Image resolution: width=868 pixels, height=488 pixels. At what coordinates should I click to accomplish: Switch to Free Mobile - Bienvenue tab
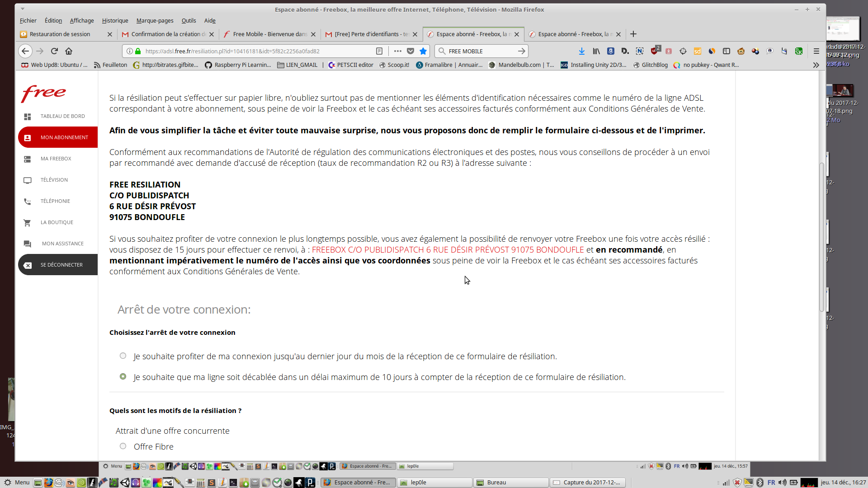[x=269, y=34]
